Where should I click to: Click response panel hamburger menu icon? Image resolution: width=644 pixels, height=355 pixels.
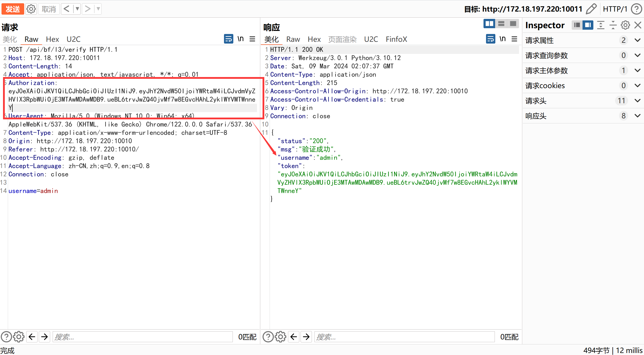coord(514,39)
